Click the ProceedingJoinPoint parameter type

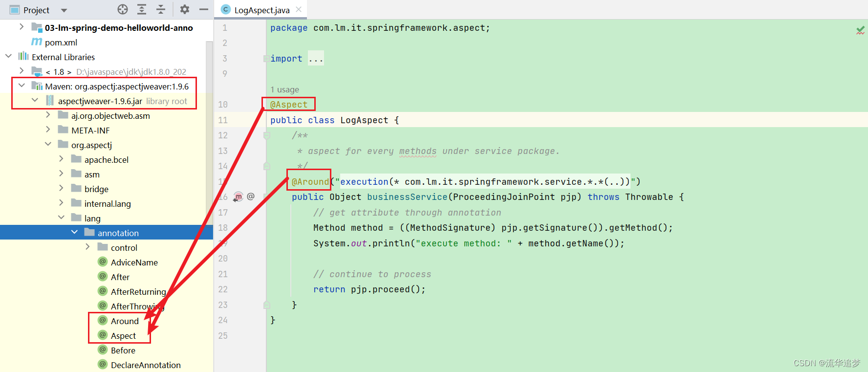[504, 197]
